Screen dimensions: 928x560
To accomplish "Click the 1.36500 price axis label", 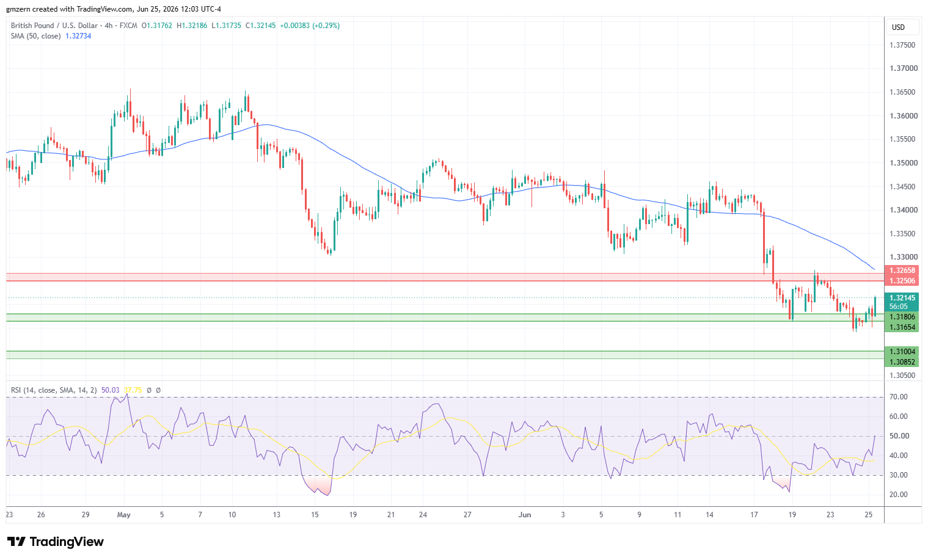I will point(902,92).
